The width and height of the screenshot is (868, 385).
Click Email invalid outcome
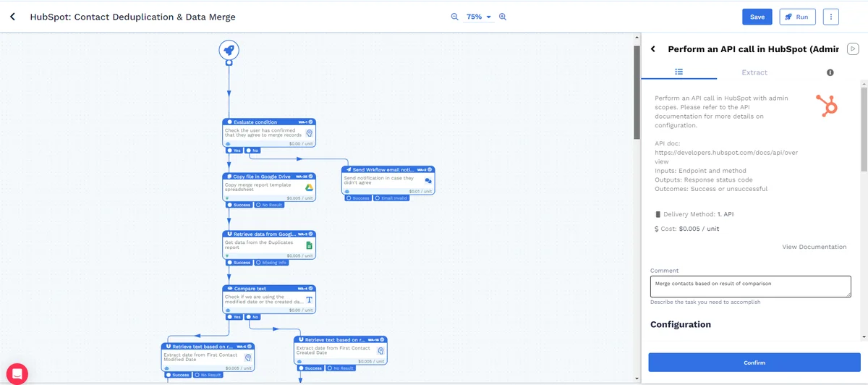(391, 198)
